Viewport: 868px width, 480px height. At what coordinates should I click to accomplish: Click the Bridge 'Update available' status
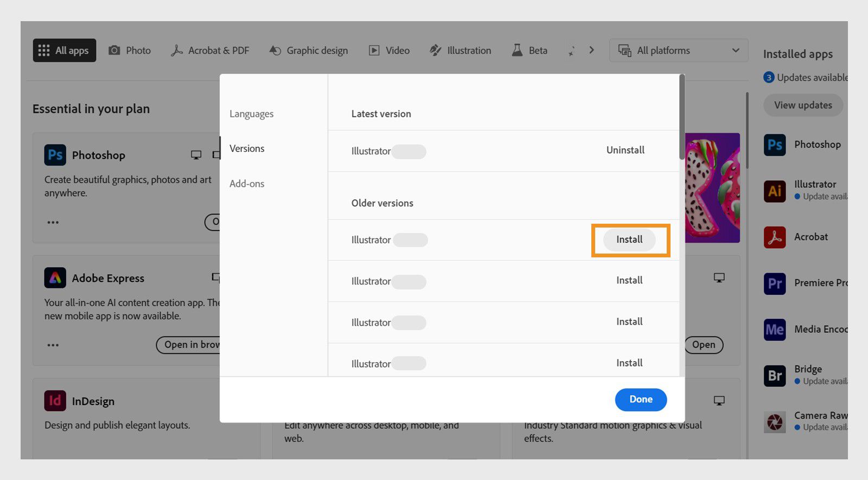pos(821,382)
